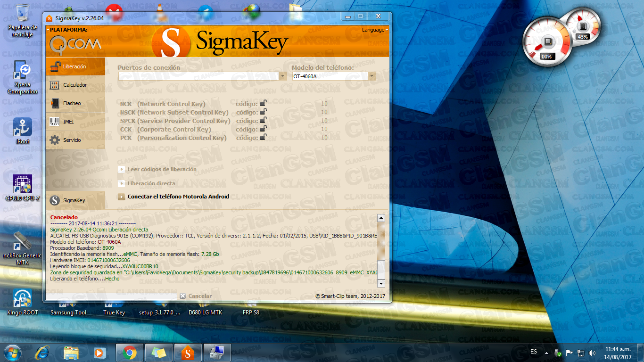This screenshot has height=362, width=644.
Task: Click the computer icon taskbar button
Action: click(217, 353)
